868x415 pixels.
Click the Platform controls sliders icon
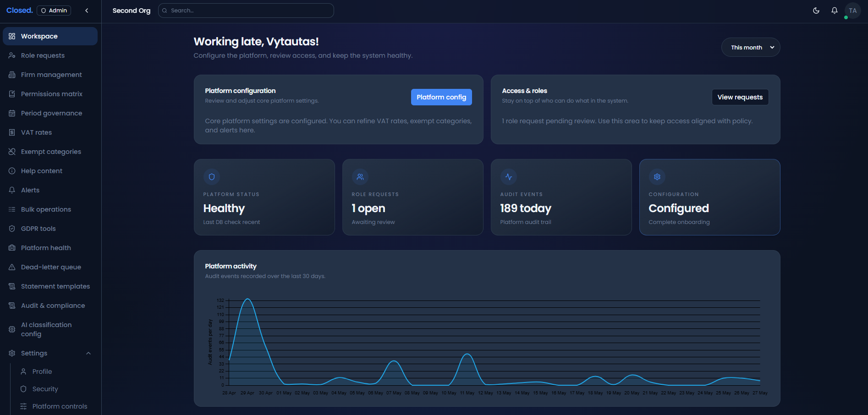point(23,406)
